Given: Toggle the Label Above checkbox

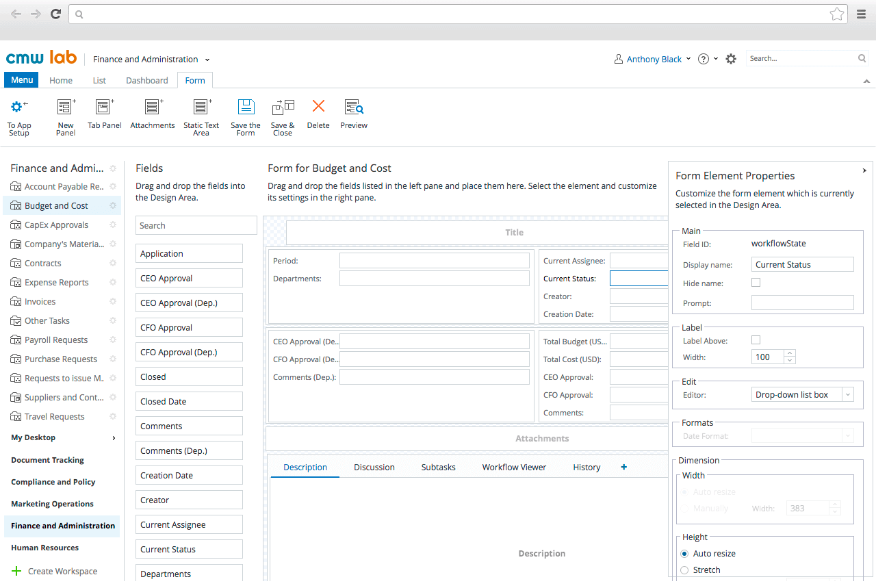Looking at the screenshot, I should 756,340.
